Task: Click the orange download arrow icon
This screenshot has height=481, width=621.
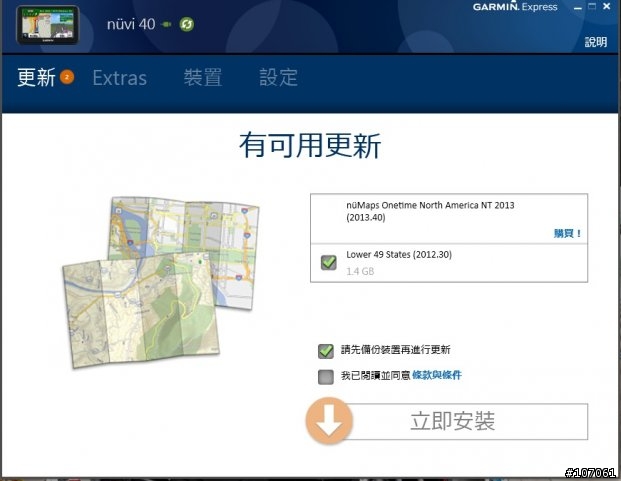Action: tap(329, 421)
